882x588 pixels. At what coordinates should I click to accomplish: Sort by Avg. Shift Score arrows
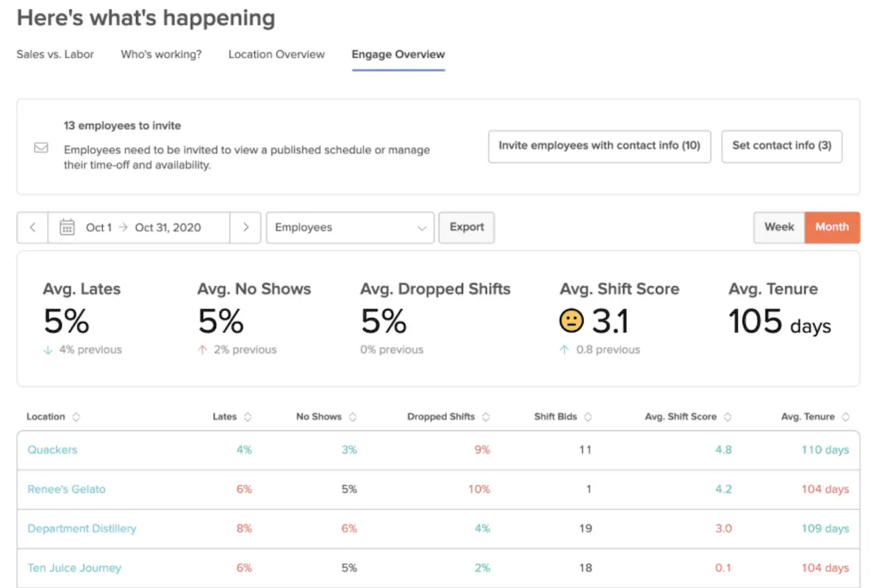click(x=728, y=417)
